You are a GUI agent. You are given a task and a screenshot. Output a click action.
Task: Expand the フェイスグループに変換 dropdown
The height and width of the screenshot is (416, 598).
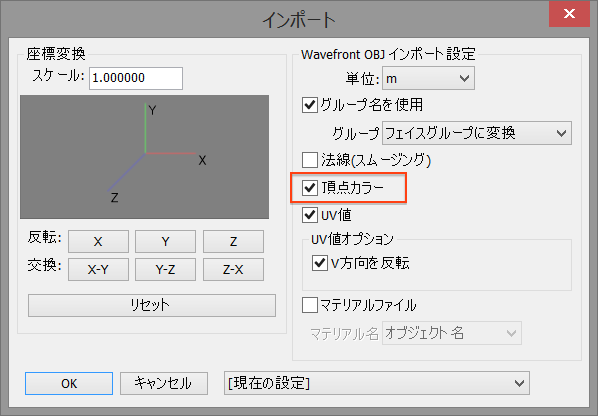pyautogui.click(x=477, y=133)
